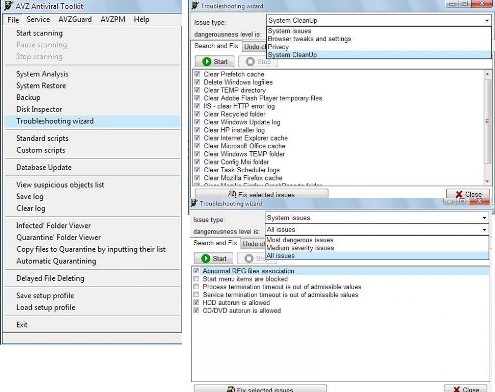Select All issues in the dropdown list
Screen dimensions: 495x392
coord(377,256)
